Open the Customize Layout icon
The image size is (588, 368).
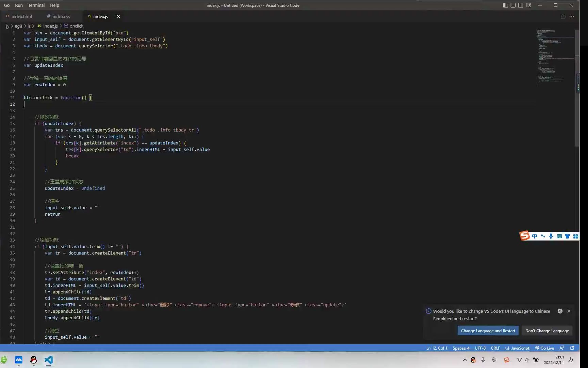pyautogui.click(x=528, y=5)
